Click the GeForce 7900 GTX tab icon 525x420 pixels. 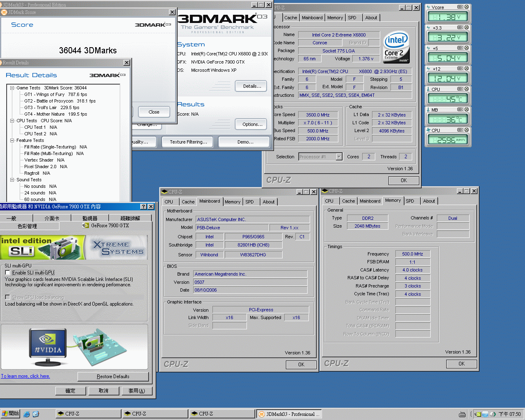point(86,226)
